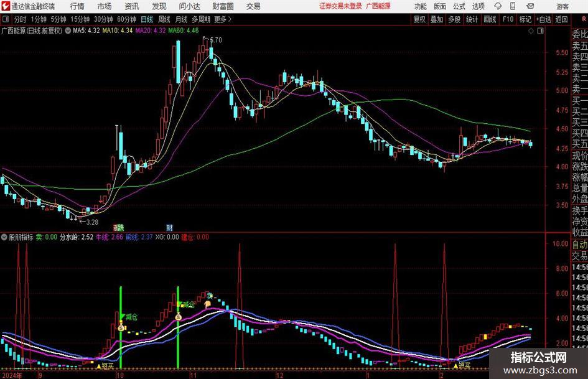Click the MA20: 4.32 value
Image resolution: width=588 pixels, height=379 pixels.
151,30
